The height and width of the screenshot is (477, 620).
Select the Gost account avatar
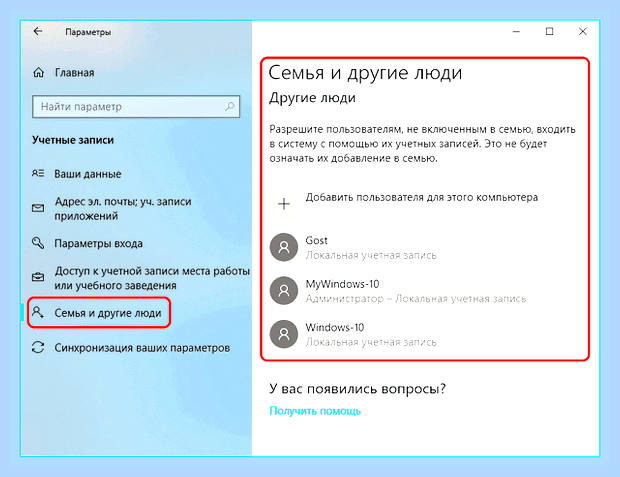[284, 247]
